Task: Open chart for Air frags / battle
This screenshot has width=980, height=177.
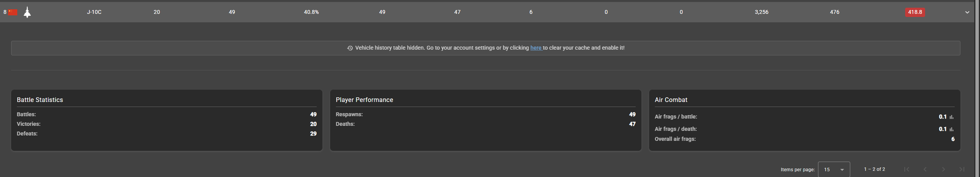Action: [952, 117]
